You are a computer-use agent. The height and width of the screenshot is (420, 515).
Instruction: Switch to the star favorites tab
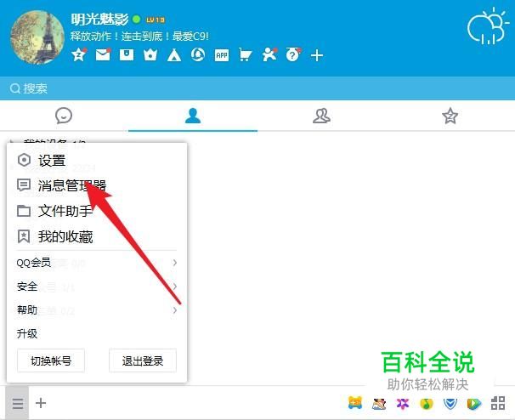[x=450, y=116]
